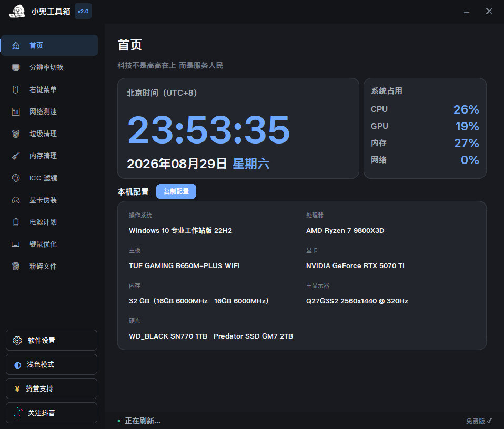Image resolution: width=504 pixels, height=429 pixels.
Task: Click the 复制配置 button
Action: [176, 191]
